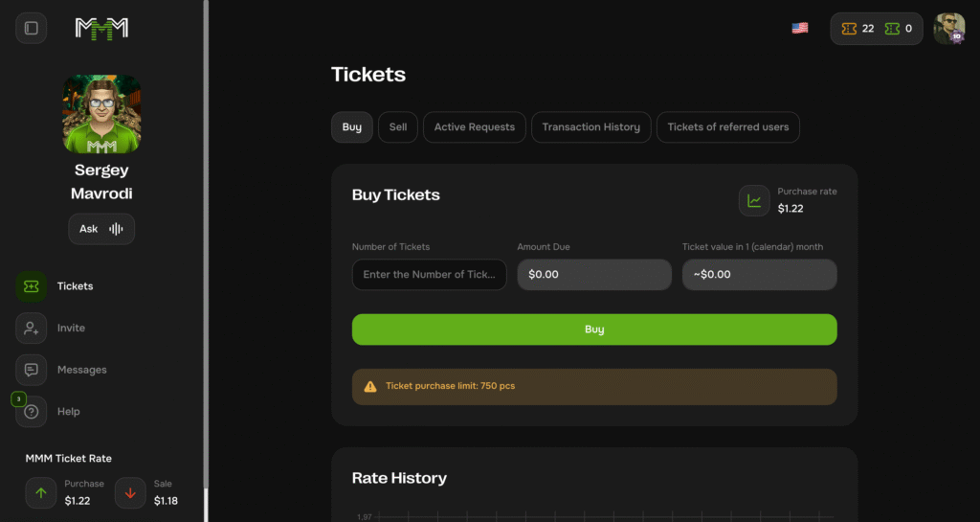
Task: Open the Help question mark icon
Action: tap(32, 412)
